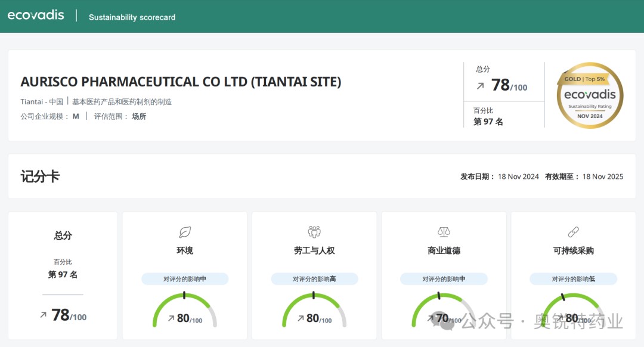Screen dimensions: 644x347
Task: Open the 记分卡 section heading
Action: 40,176
